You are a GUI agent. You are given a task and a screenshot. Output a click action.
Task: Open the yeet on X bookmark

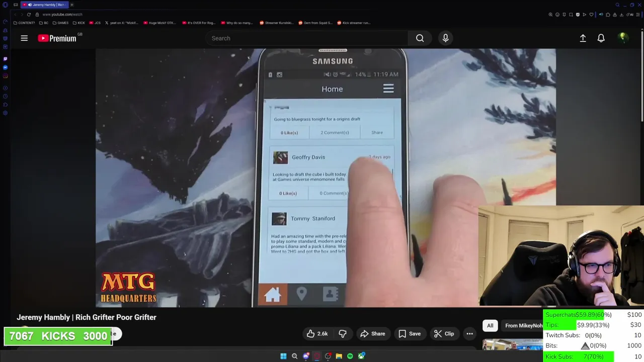pos(122,23)
